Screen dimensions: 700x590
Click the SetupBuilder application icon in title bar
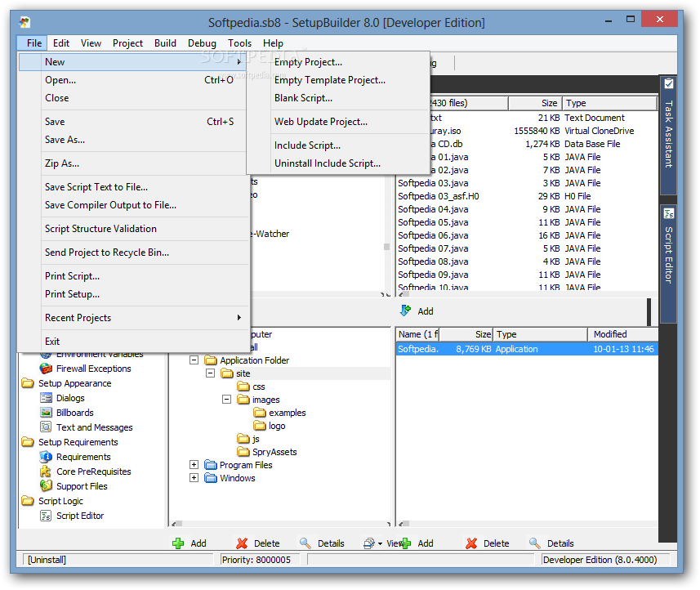coord(25,22)
